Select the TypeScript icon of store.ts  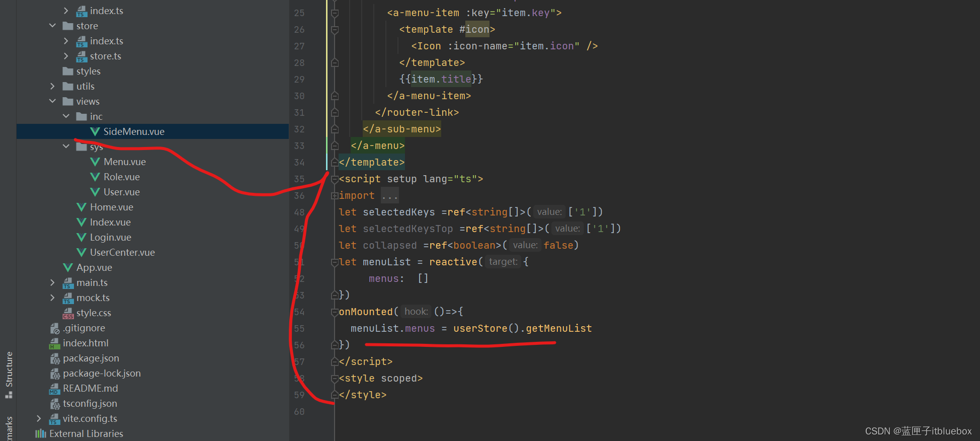[x=81, y=56]
